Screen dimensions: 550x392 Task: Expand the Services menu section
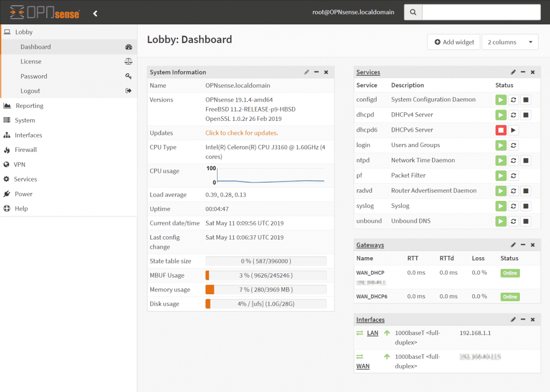(x=69, y=179)
